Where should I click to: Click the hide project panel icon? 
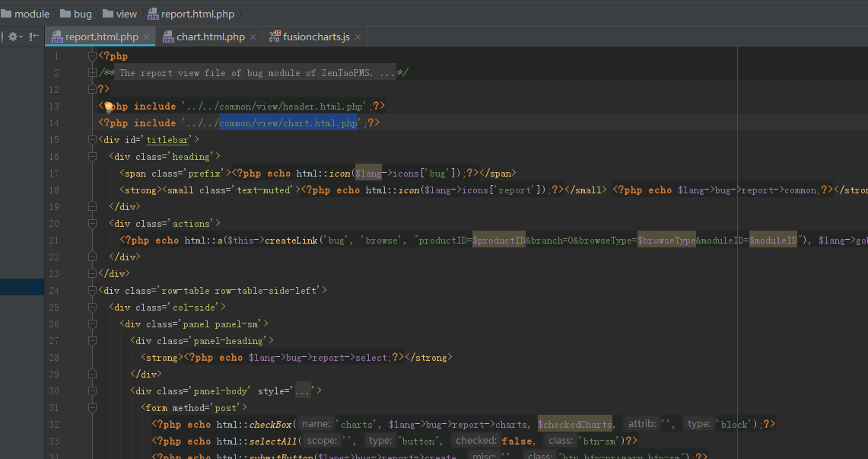[34, 37]
